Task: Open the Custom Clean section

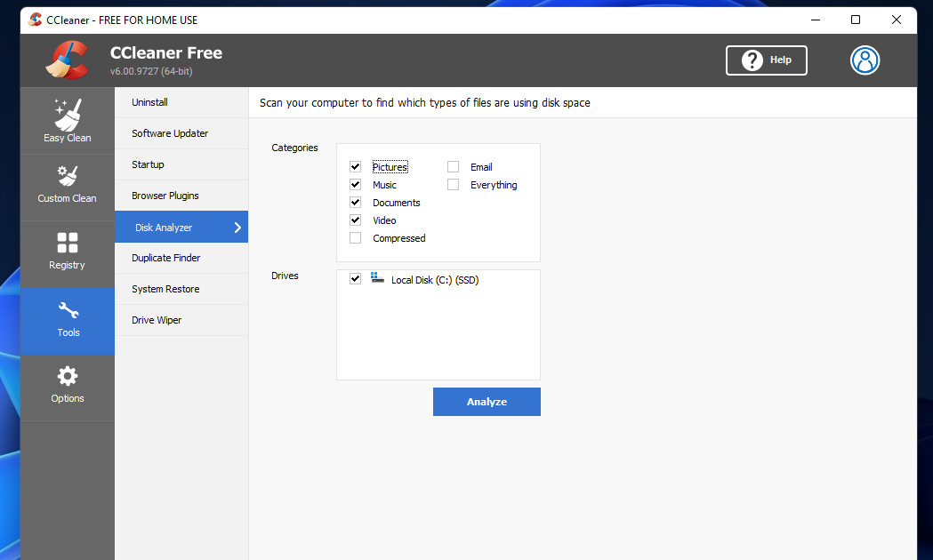Action: 68,188
